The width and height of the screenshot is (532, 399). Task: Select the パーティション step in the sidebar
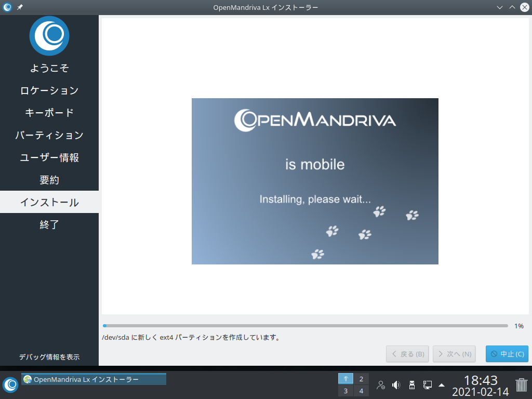pyautogui.click(x=49, y=136)
